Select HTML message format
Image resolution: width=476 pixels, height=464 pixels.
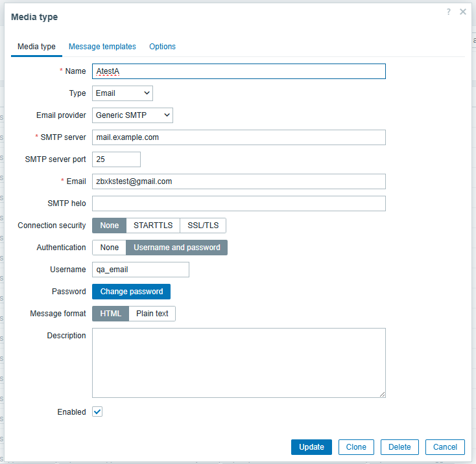pyautogui.click(x=110, y=314)
